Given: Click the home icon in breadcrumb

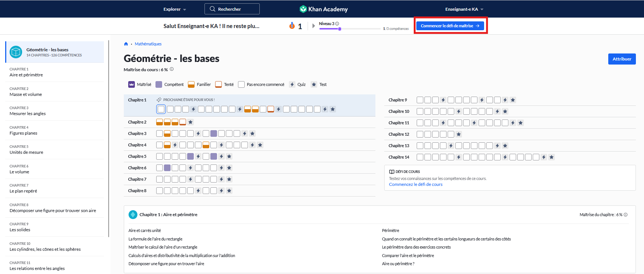Looking at the screenshot, I should tap(126, 44).
